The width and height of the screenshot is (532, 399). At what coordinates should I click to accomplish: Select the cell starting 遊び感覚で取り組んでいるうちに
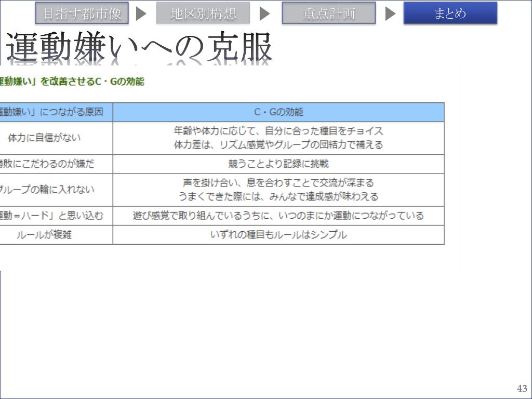(278, 216)
